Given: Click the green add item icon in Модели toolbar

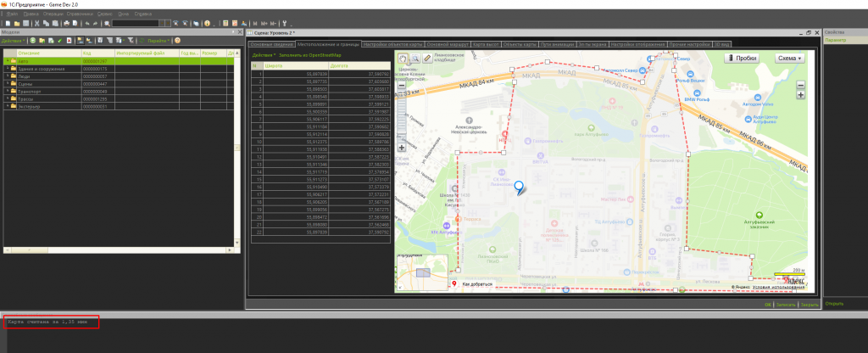Looking at the screenshot, I should [x=32, y=40].
